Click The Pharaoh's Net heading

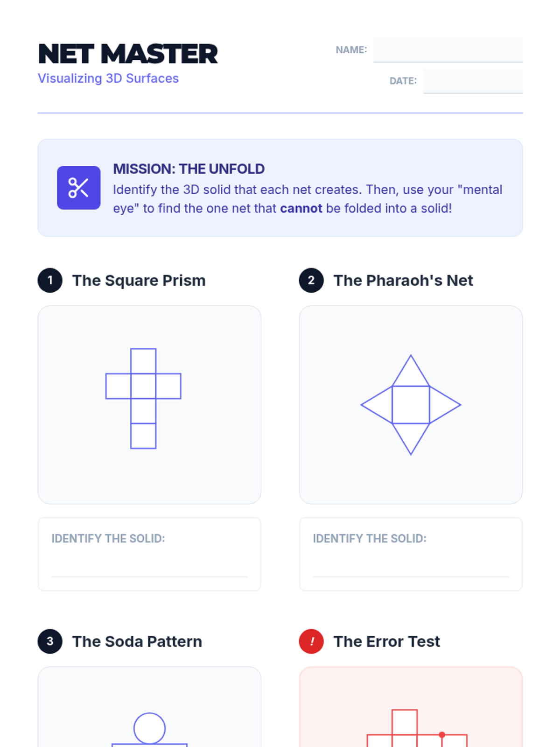[403, 281]
